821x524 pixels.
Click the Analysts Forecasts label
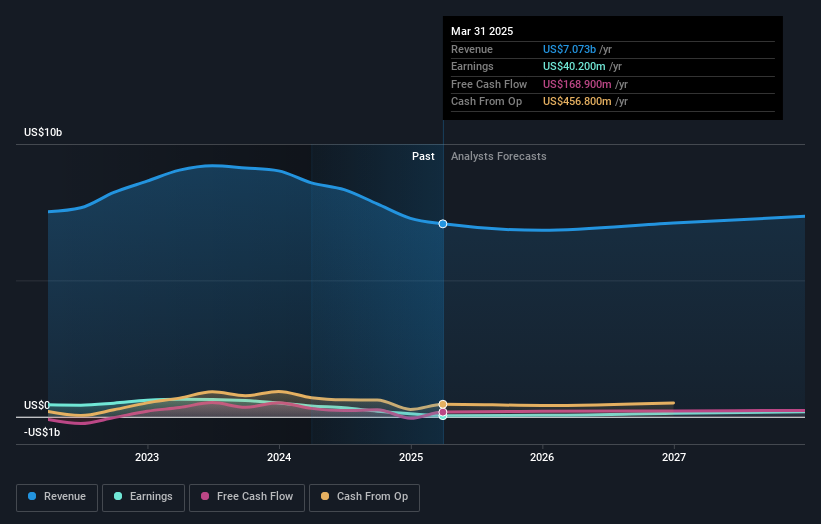click(x=498, y=156)
